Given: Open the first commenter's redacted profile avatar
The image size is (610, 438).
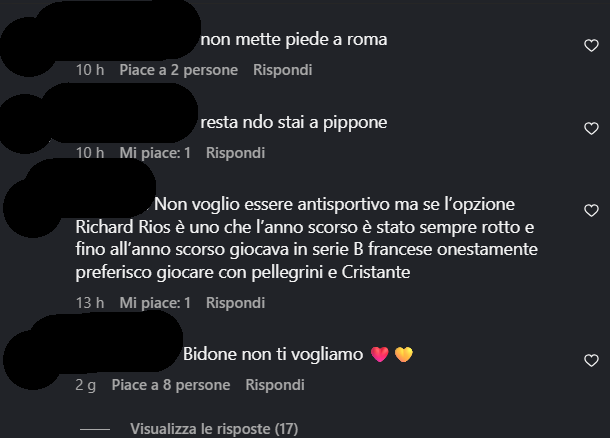Looking at the screenshot, I should (x=29, y=47).
